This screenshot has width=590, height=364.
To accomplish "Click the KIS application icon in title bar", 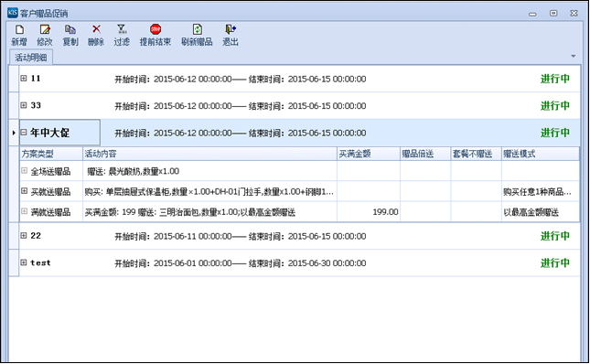I will click(13, 13).
